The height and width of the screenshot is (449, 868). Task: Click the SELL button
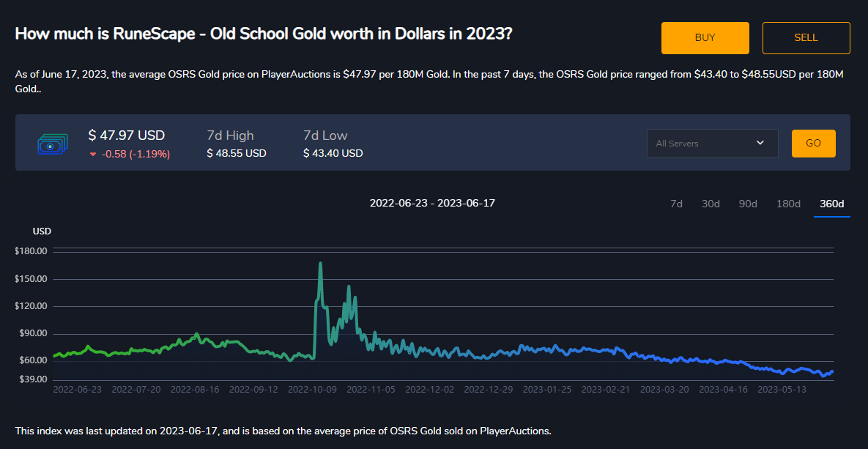point(806,37)
